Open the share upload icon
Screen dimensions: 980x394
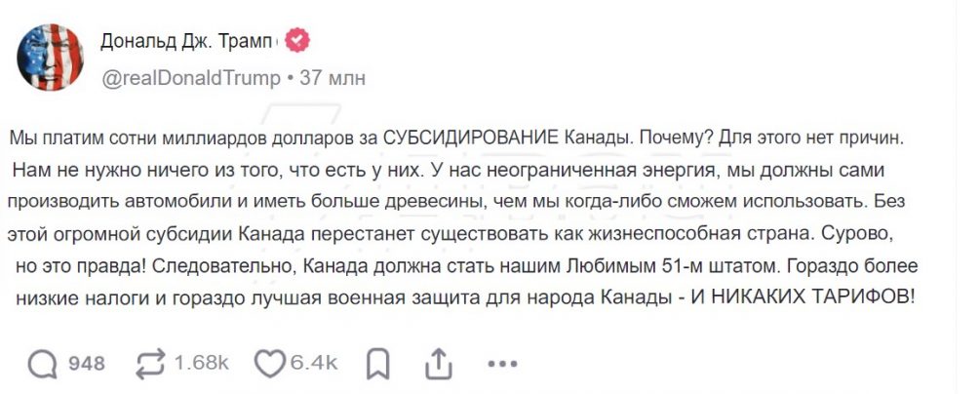pyautogui.click(x=440, y=364)
